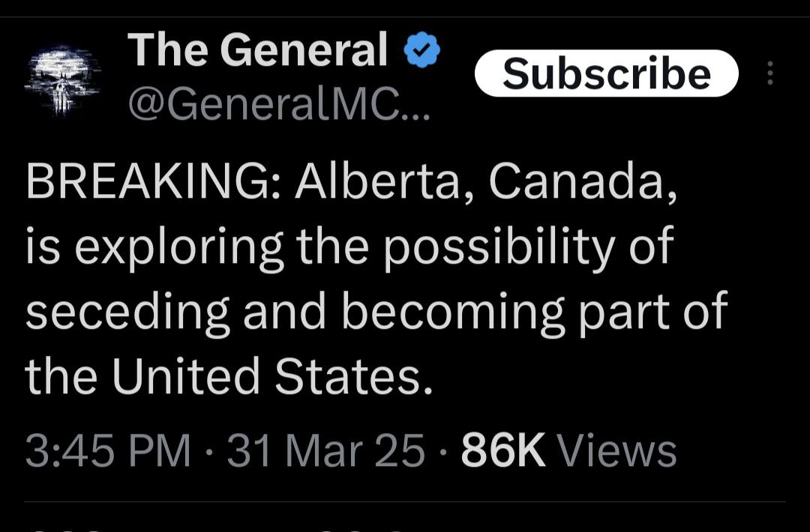Click the Views label next to 86K
Image resolution: width=810 pixels, height=532 pixels.
(618, 451)
